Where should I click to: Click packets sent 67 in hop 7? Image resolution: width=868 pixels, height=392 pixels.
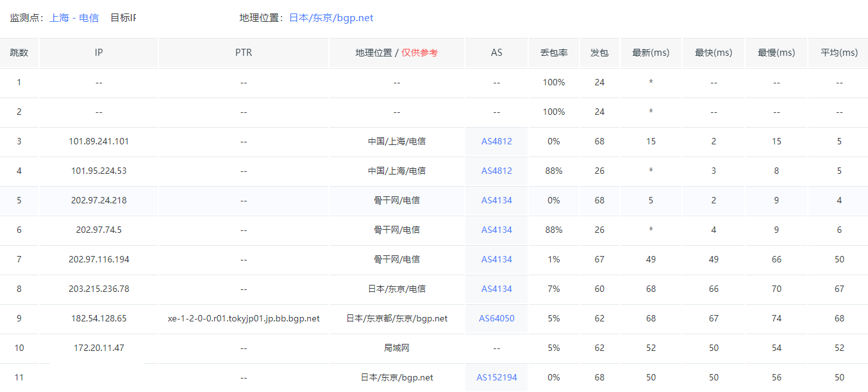599,259
